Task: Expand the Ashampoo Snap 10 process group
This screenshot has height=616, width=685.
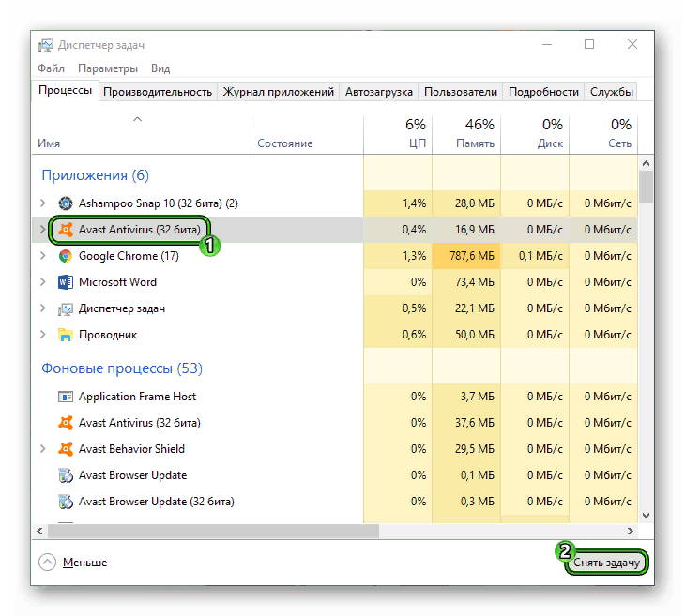Action: 43,203
